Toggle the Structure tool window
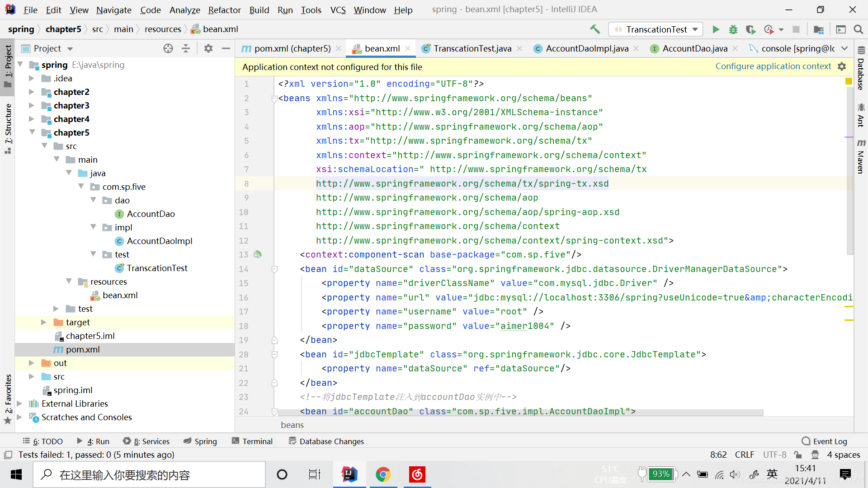Viewport: 868px width, 488px height. point(8,127)
